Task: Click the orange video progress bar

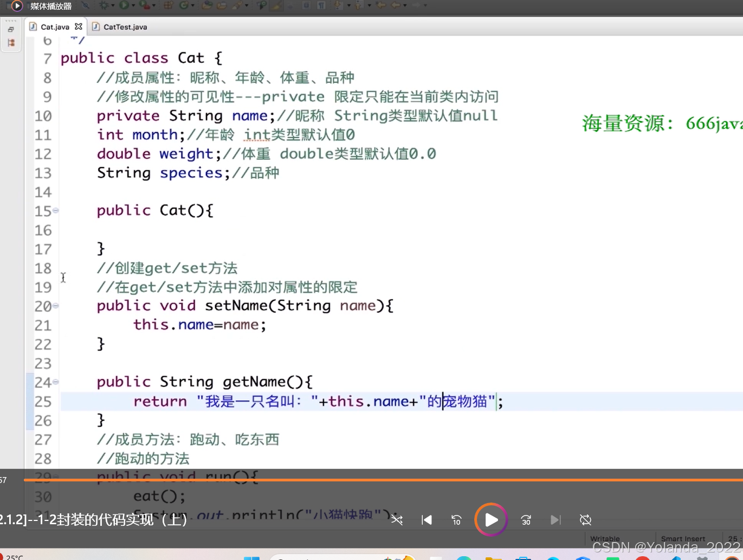Action: click(x=383, y=480)
